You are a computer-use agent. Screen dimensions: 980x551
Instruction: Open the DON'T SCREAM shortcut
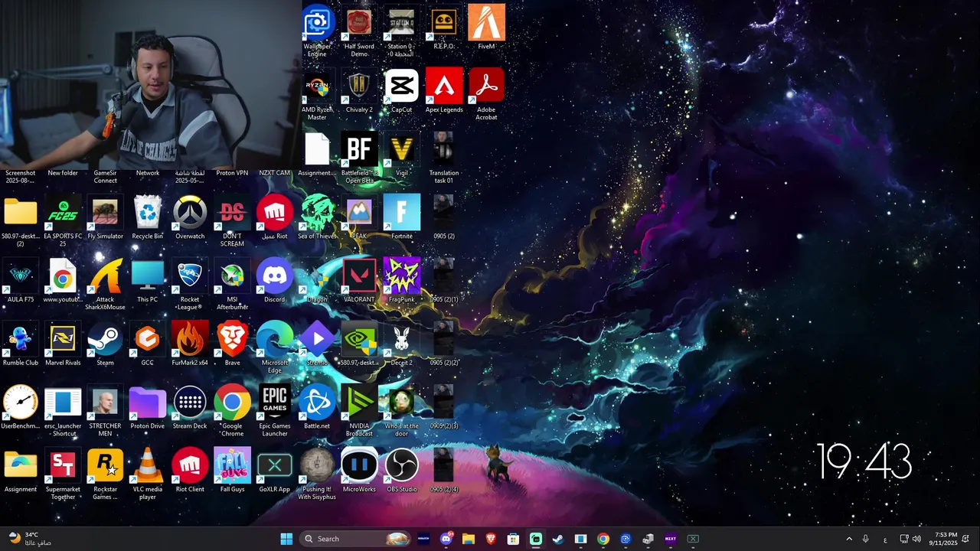click(232, 214)
